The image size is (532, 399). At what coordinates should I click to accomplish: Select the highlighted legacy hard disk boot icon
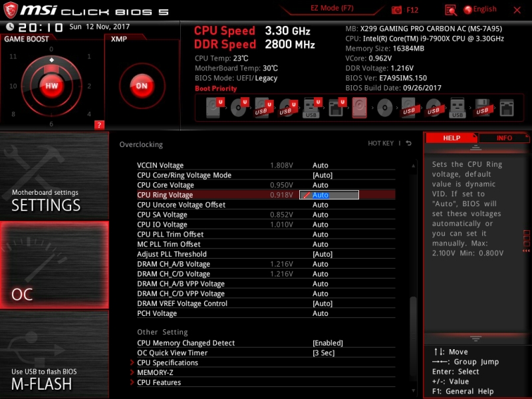[359, 108]
